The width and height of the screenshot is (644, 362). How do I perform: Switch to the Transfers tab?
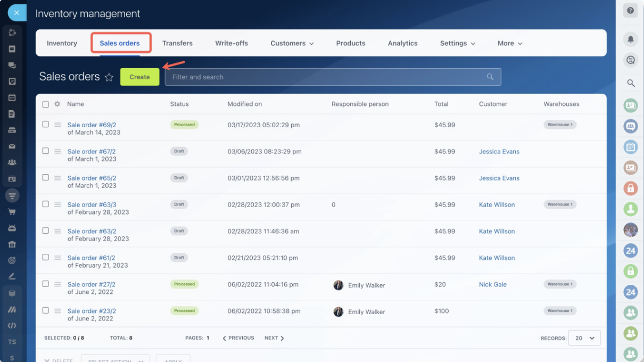point(177,43)
